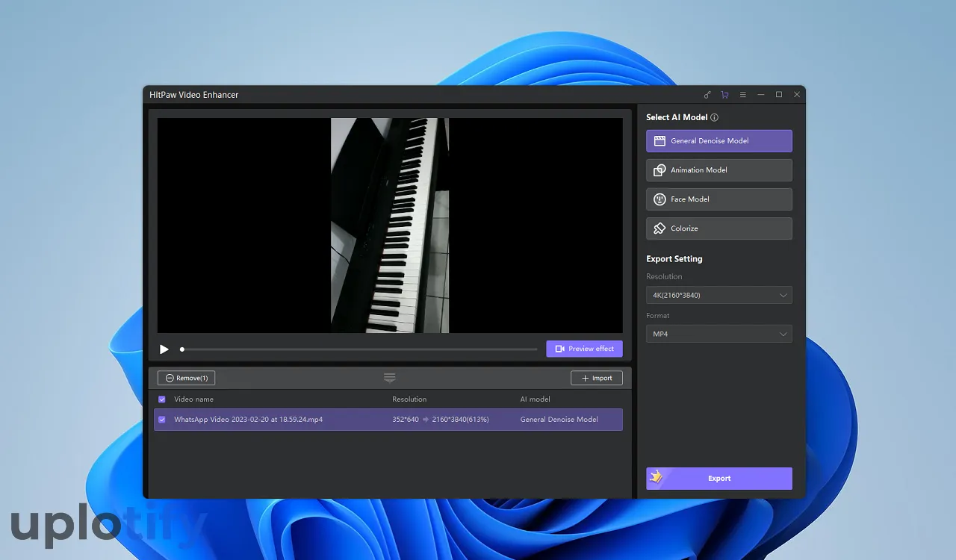The width and height of the screenshot is (956, 560).
Task: Toggle the select-all checkbox beside Video name
Action: [x=162, y=399]
